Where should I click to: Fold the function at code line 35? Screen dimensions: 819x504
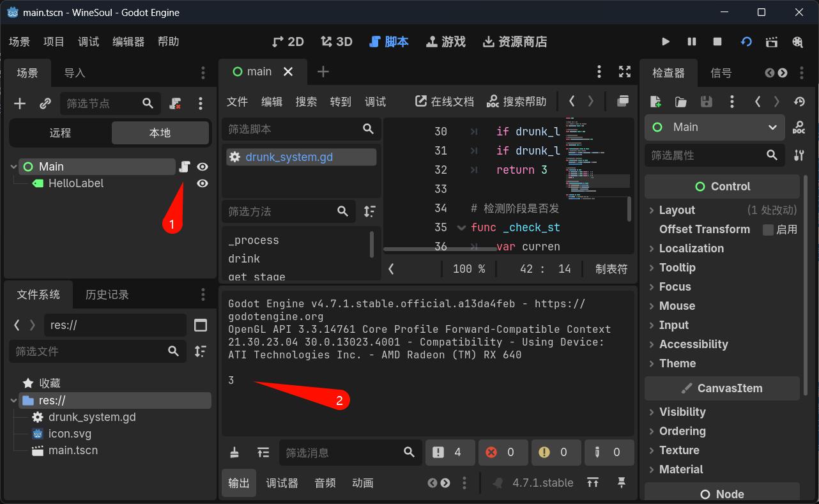(x=461, y=227)
